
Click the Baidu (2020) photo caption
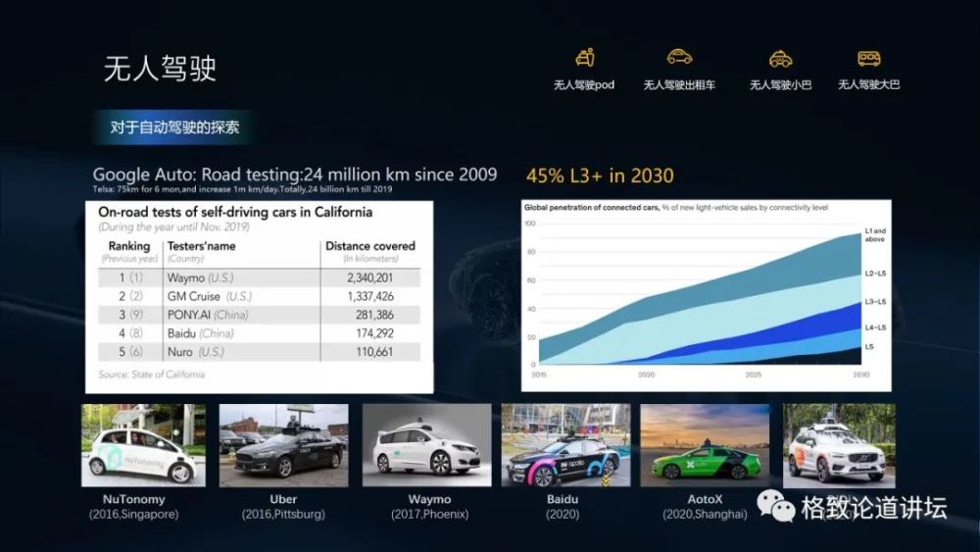(x=563, y=506)
